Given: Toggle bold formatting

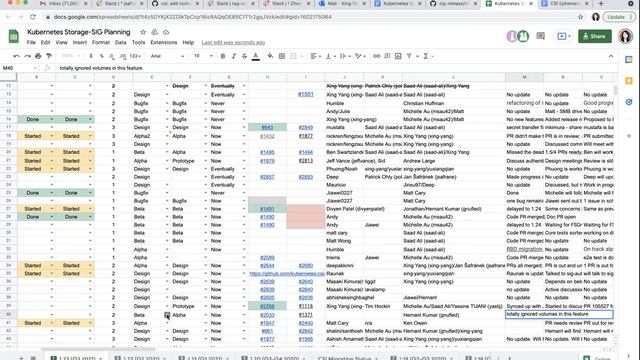Looking at the screenshot, I should (x=223, y=56).
